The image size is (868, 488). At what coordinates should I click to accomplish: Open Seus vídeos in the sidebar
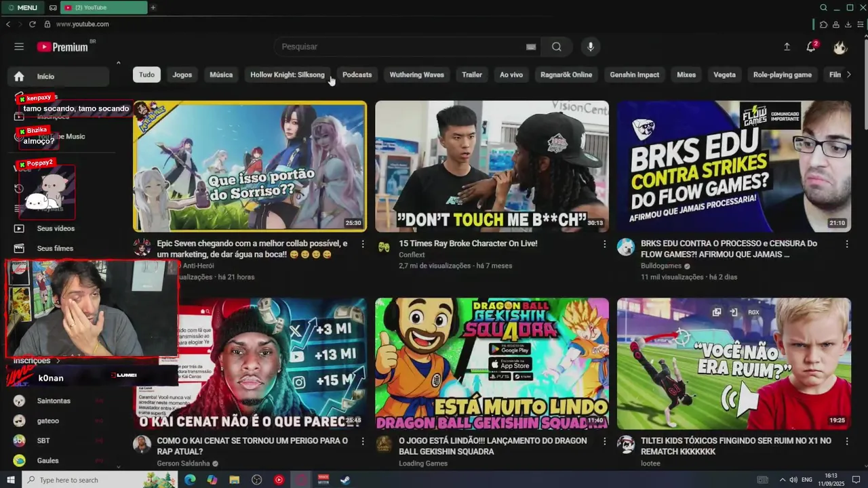coord(57,228)
